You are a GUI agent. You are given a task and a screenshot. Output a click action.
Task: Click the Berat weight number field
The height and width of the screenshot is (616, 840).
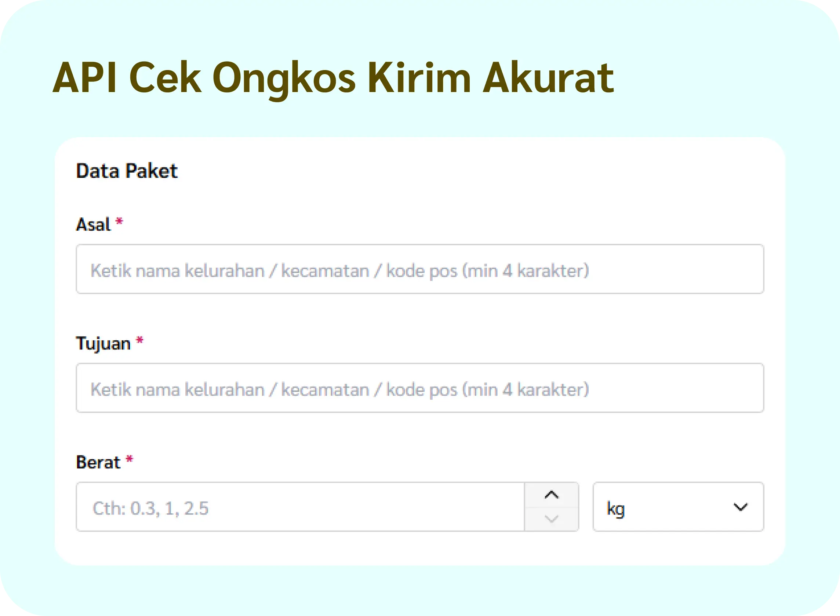click(300, 507)
